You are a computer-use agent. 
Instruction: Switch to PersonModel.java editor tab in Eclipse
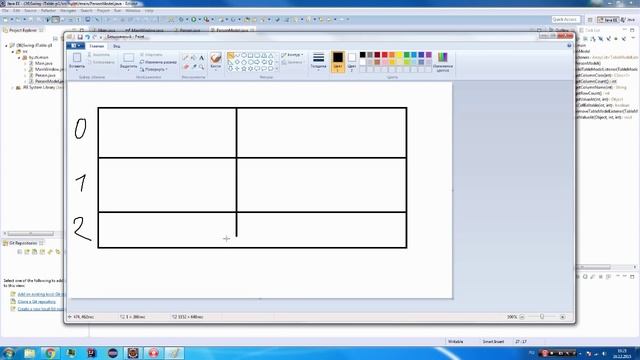[x=232, y=30]
